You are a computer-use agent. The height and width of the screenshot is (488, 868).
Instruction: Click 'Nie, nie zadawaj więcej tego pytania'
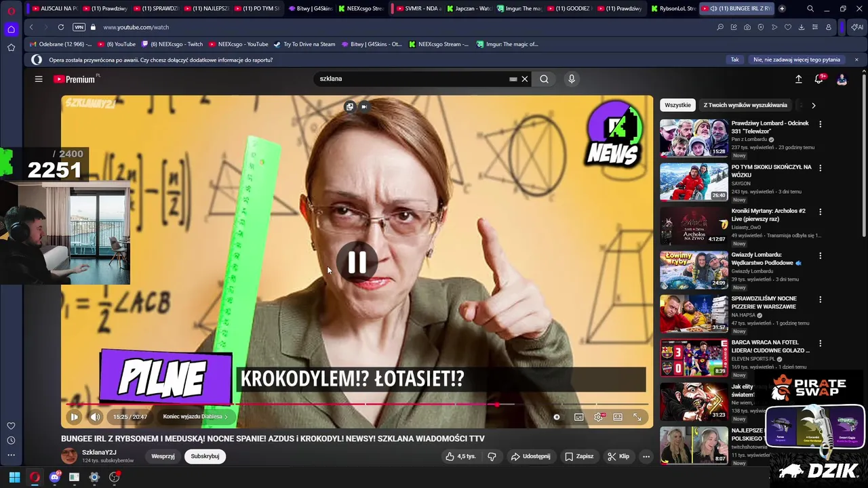tap(797, 60)
